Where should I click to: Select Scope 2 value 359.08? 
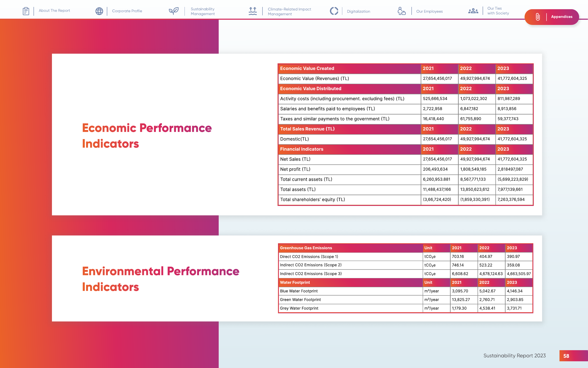click(513, 265)
